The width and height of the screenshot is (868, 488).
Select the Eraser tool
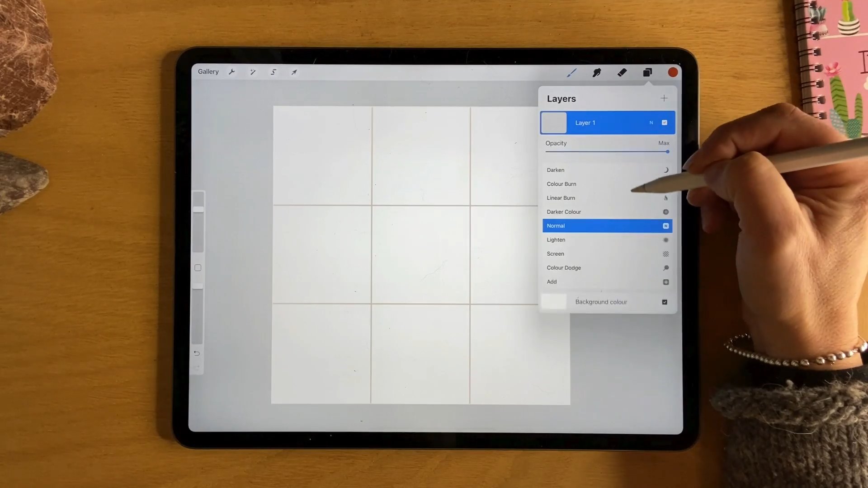pos(622,72)
